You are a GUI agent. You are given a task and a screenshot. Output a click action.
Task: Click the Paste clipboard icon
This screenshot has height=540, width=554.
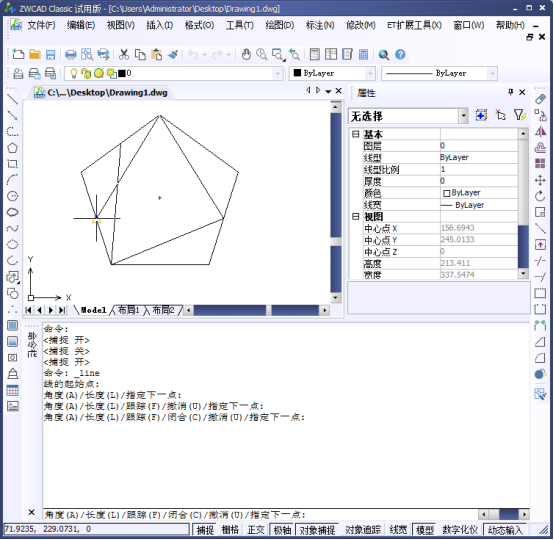[x=157, y=54]
